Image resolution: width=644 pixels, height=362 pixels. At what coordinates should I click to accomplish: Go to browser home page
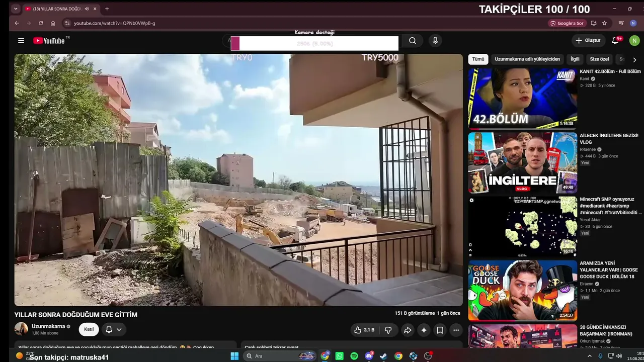pyautogui.click(x=53, y=23)
